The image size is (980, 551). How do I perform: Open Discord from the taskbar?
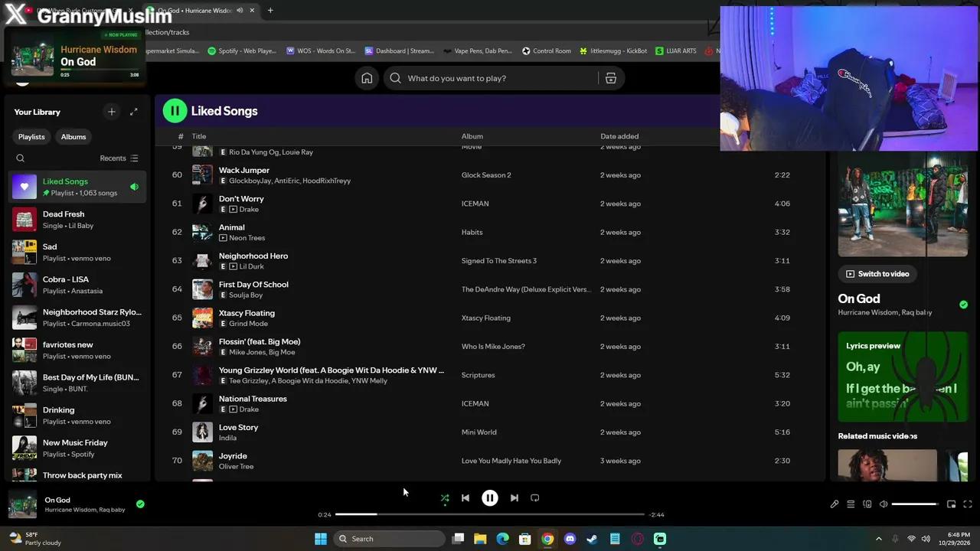(x=570, y=539)
